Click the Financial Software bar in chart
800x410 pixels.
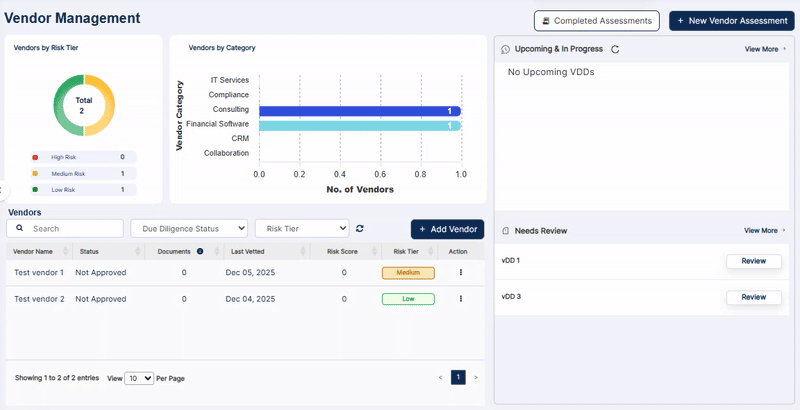click(x=360, y=125)
